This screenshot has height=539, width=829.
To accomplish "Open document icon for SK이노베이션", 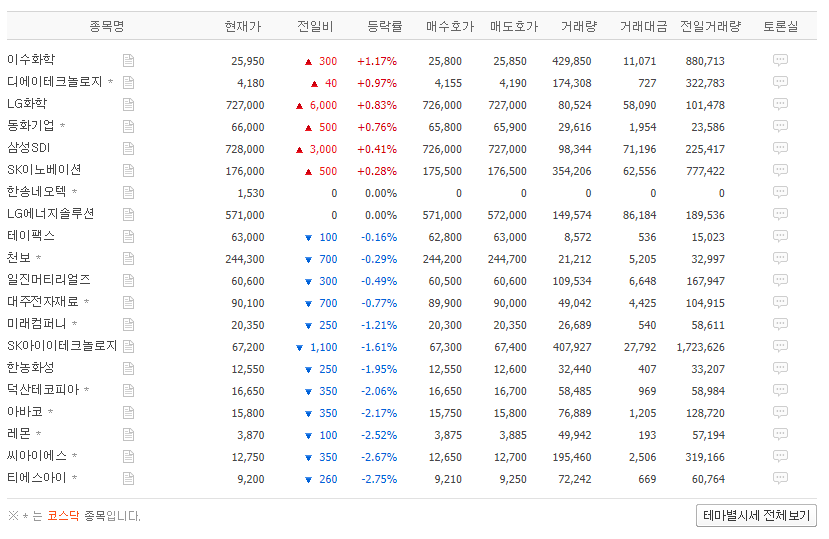I will [x=128, y=170].
